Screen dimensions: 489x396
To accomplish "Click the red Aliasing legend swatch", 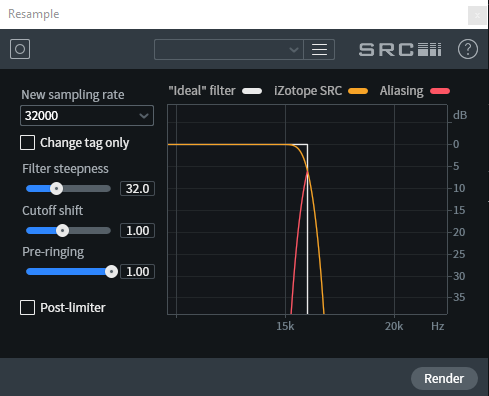I will [x=440, y=91].
